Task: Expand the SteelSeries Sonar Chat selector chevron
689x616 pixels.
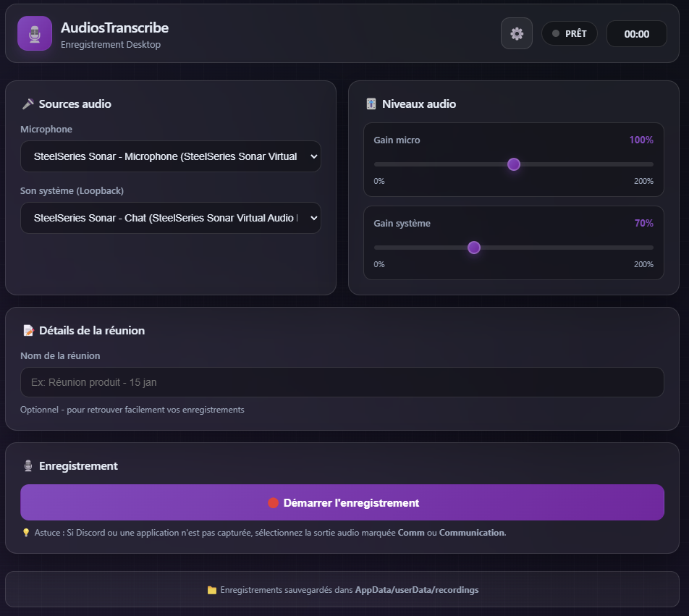Action: (x=311, y=218)
